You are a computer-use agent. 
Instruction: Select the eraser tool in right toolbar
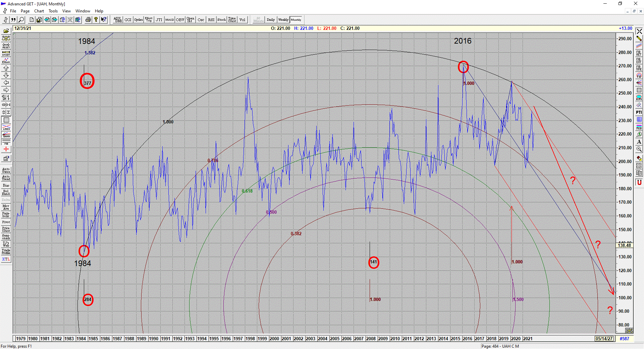(x=639, y=158)
